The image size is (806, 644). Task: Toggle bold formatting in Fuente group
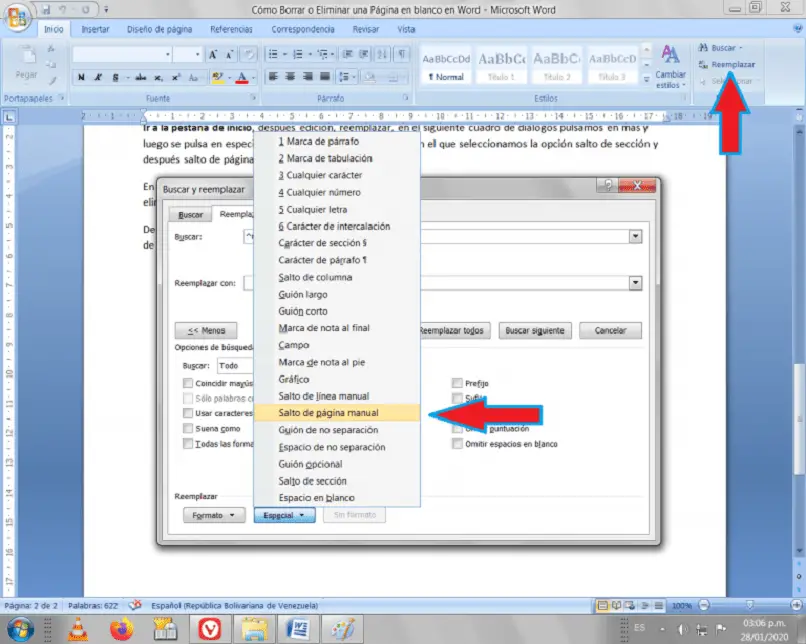(x=81, y=78)
